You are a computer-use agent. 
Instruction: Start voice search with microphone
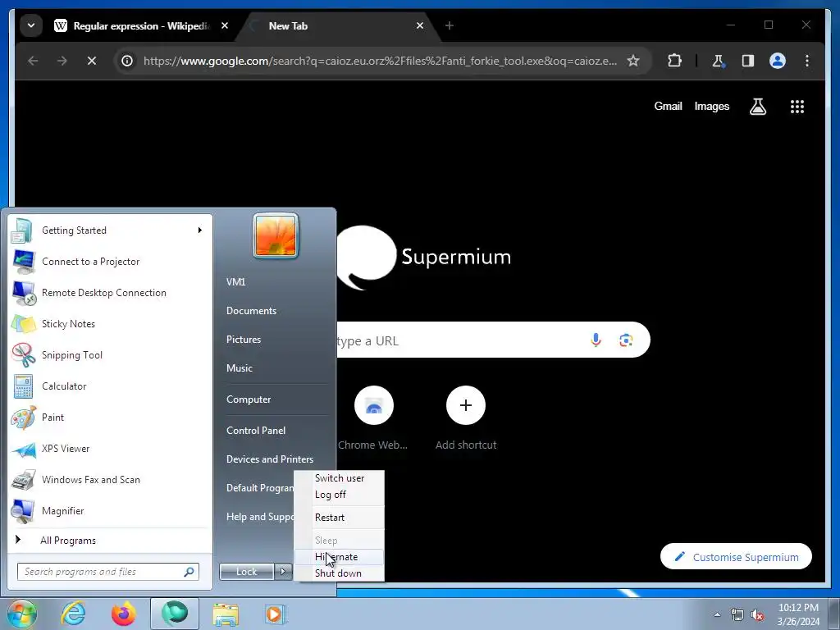596,340
